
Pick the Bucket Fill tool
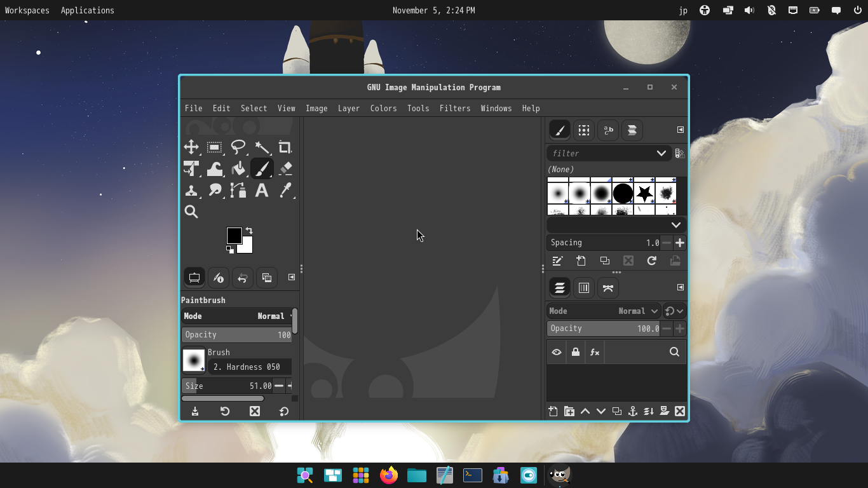[238, 169]
